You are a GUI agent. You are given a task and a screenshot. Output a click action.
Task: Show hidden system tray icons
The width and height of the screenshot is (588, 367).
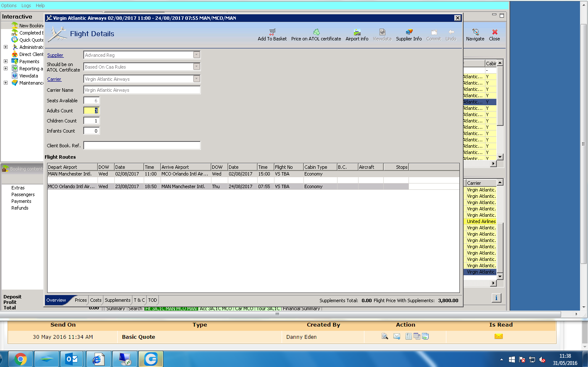coord(501,359)
